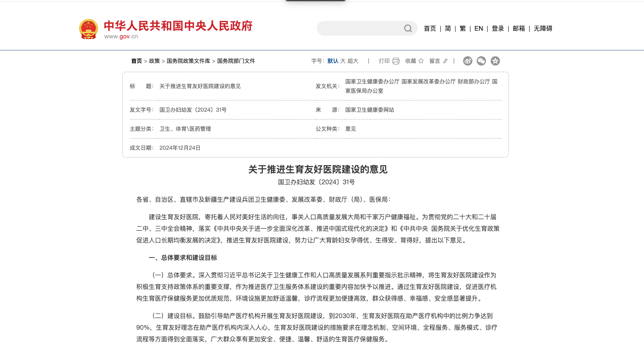Click the pencil icon next to 留言
Viewport: 644px width, 346px height.
(x=445, y=61)
